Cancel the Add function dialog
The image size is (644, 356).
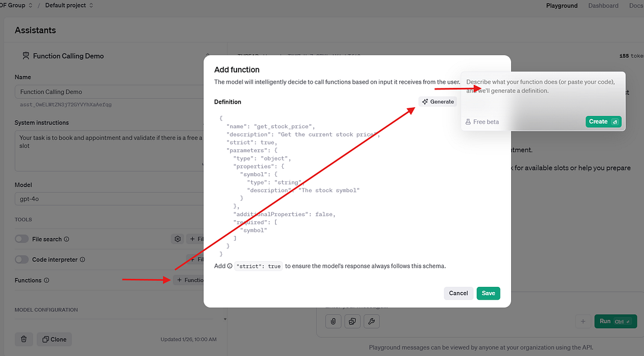pos(458,293)
